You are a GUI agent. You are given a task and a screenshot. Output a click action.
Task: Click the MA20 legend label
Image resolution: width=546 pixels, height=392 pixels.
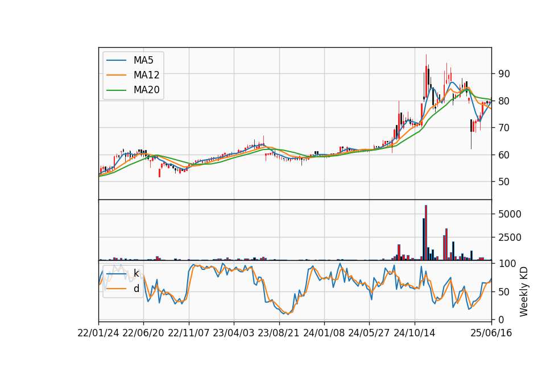pos(146,90)
